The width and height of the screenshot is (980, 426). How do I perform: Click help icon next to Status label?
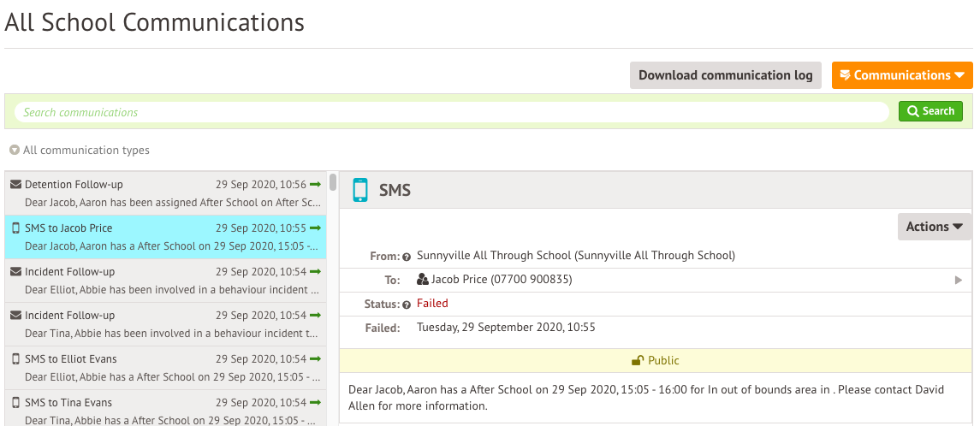pos(407,305)
